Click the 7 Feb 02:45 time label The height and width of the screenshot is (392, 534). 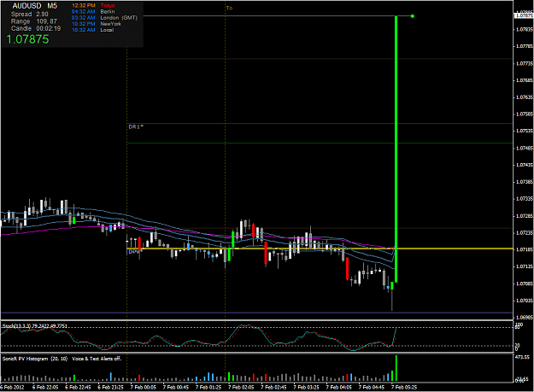(x=273, y=387)
